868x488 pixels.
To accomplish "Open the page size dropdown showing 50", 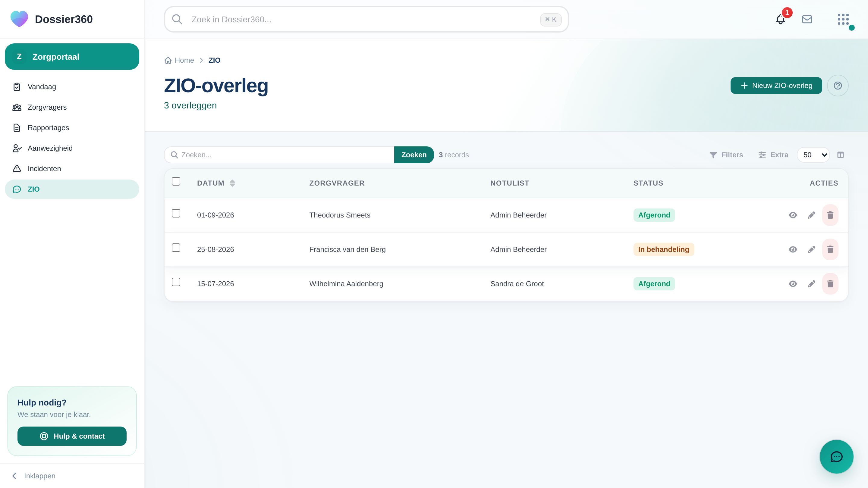I will click(813, 155).
